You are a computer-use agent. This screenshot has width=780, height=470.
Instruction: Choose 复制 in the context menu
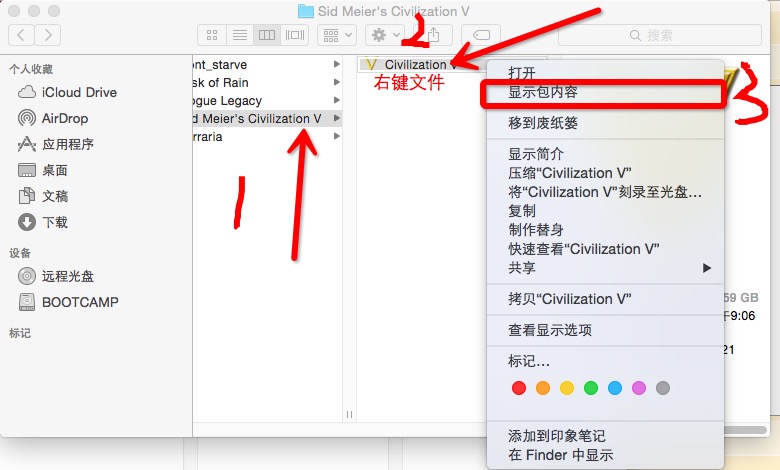click(x=605, y=210)
